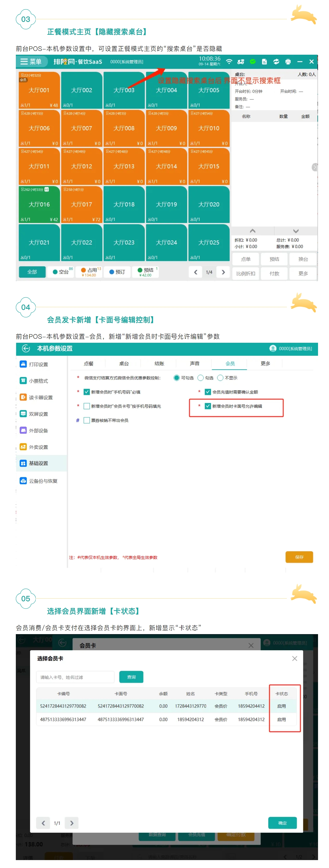Select empty table 大厅023
The width and height of the screenshot is (329, 868).
pyautogui.click(x=124, y=242)
